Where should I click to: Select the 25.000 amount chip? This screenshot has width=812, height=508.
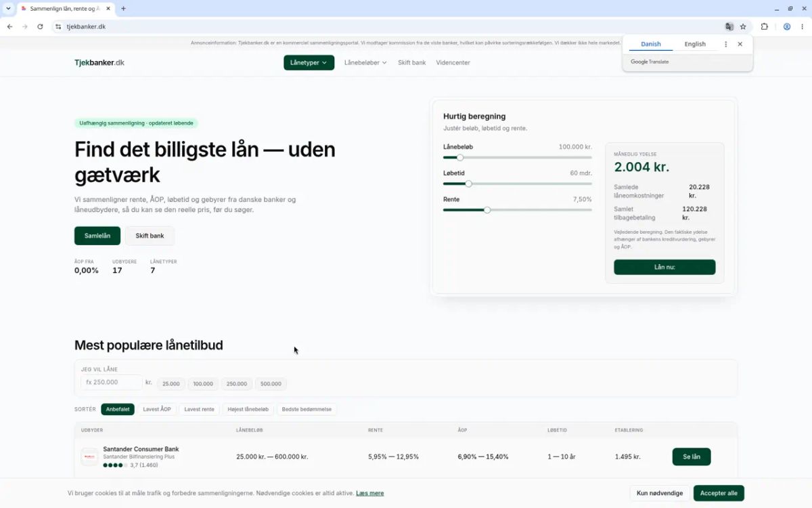[x=171, y=384]
